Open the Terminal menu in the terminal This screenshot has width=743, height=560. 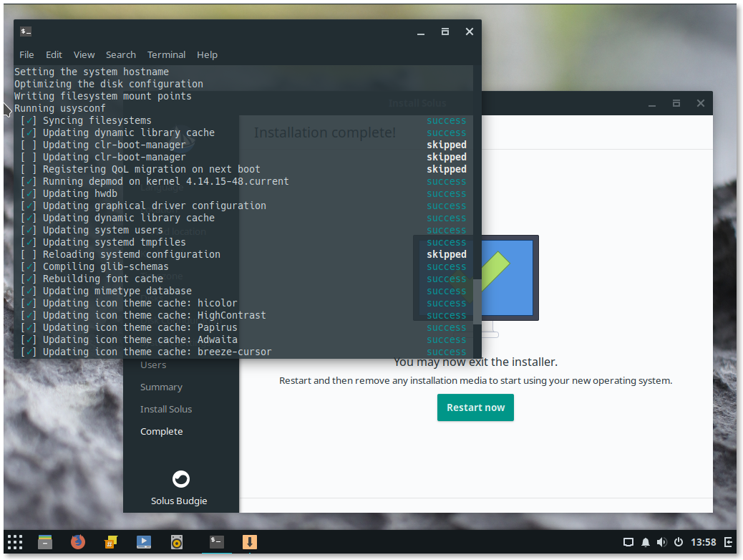point(166,54)
